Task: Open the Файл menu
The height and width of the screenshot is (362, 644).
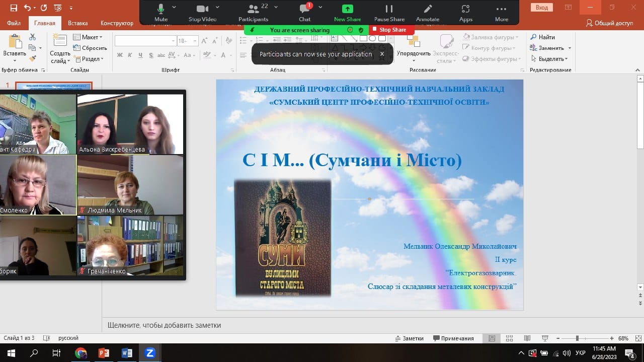Action: (14, 23)
